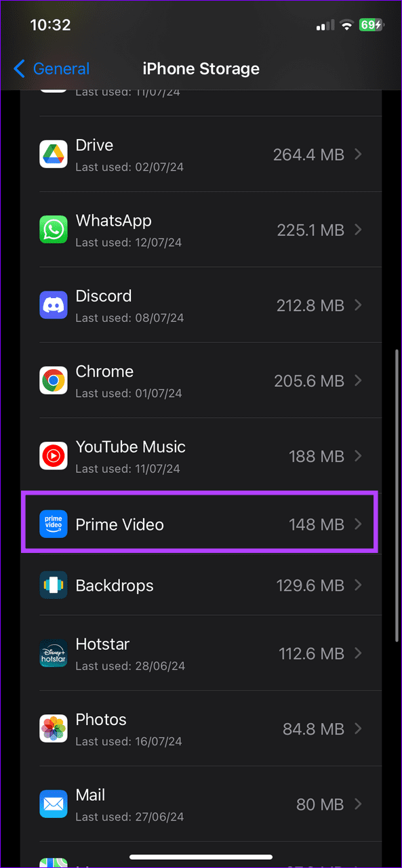Expand the Mail storage details chevron
This screenshot has width=402, height=868.
[358, 804]
